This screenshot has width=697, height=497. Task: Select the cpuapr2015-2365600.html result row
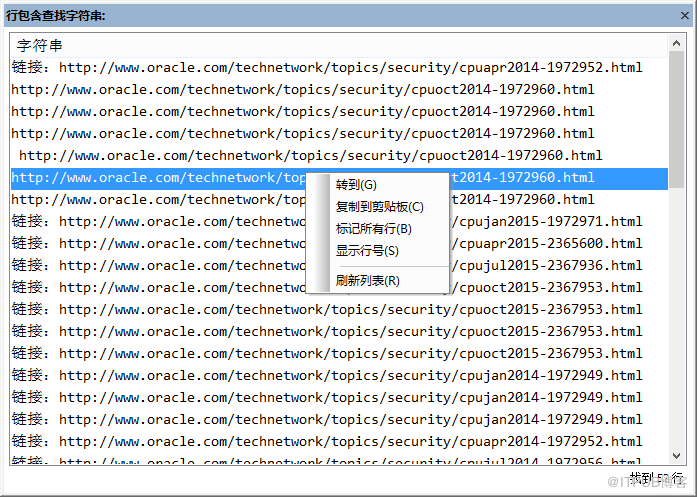pyautogui.click(x=339, y=243)
